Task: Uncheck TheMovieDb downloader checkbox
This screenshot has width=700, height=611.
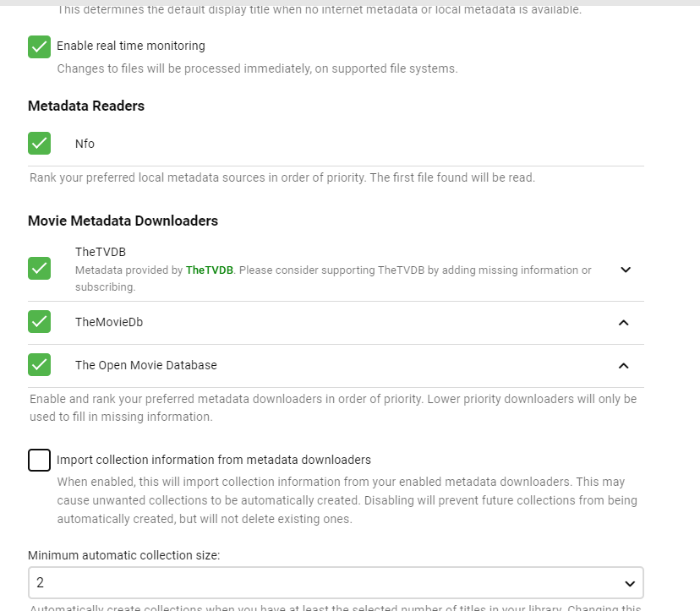Action: [x=39, y=322]
